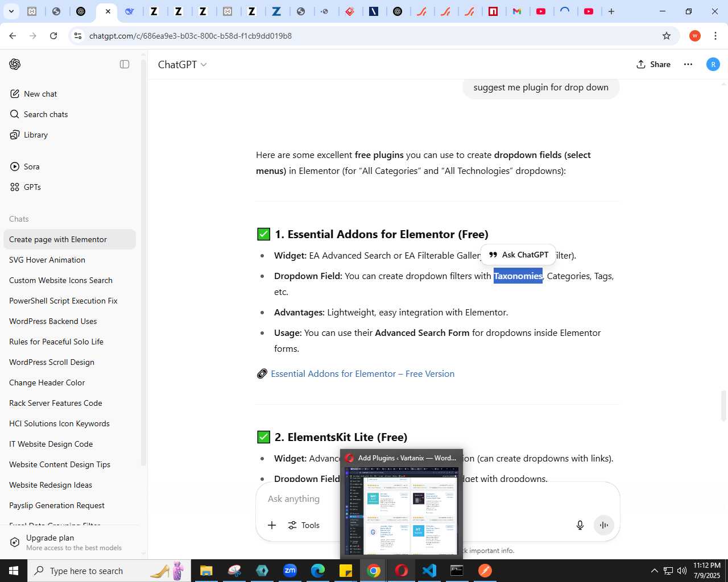This screenshot has height=582, width=728.
Task: Open the Essential Addons for Elementor – Free Version link
Action: tap(362, 373)
